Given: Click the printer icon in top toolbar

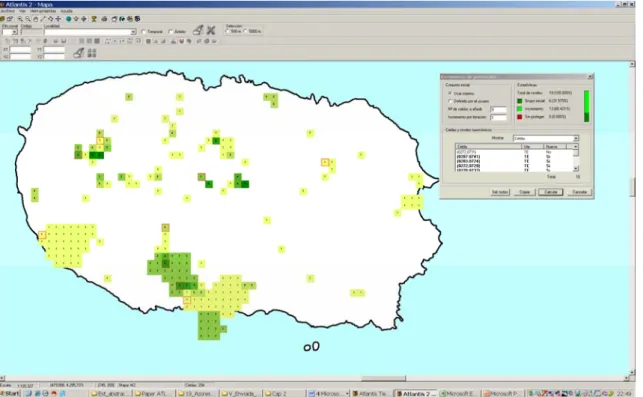Looking at the screenshot, I should [104, 19].
